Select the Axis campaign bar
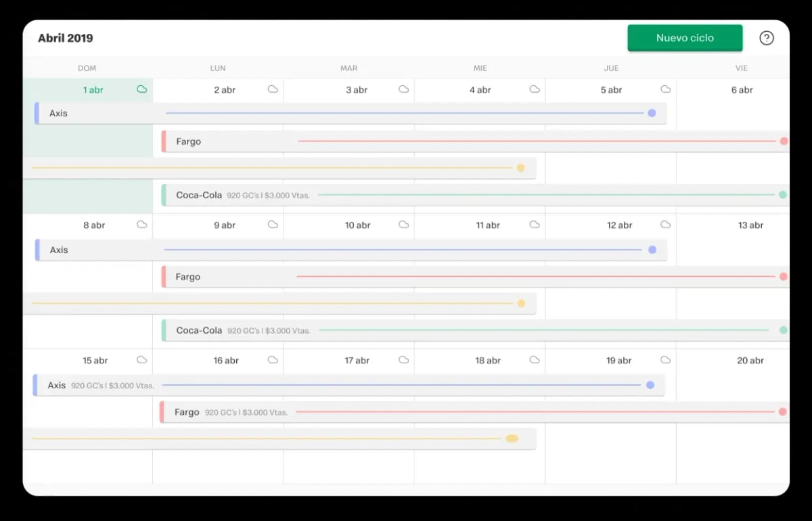Image resolution: width=812 pixels, height=521 pixels. [x=58, y=113]
